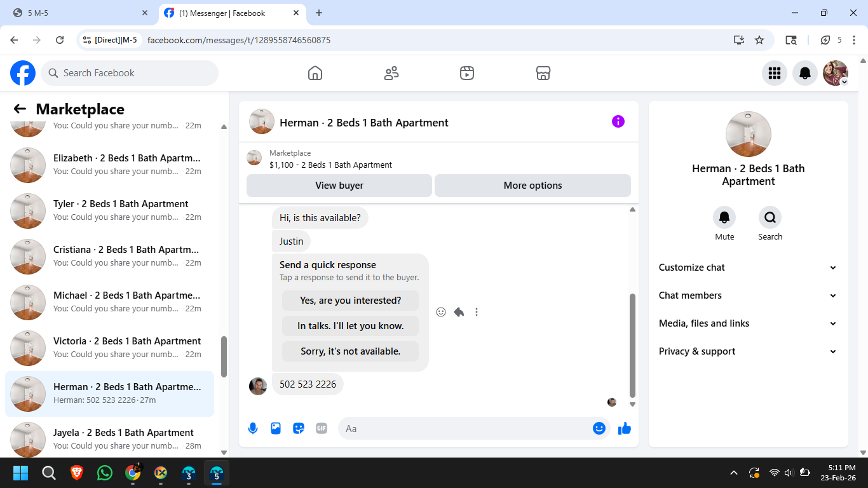Click the 'Justin' message bubble
Screen dimensions: 868x488
(x=292, y=241)
